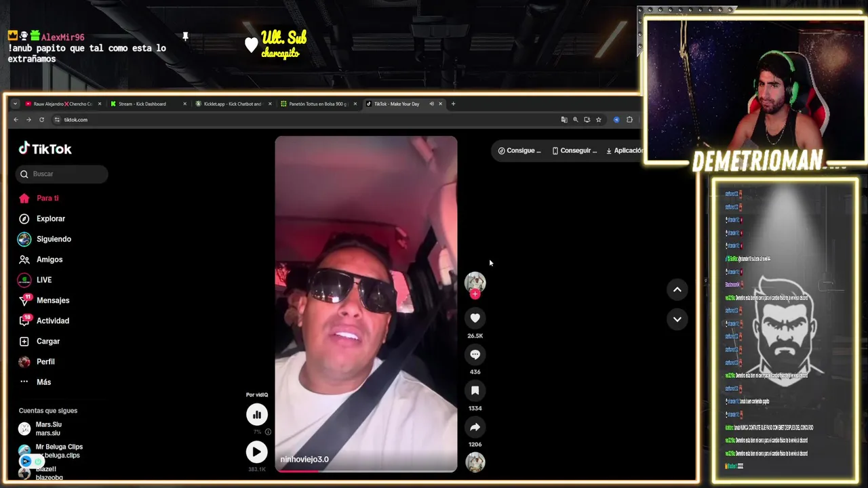Go to previous video with up chevron
Image resolution: width=868 pixels, height=488 pixels.
coord(677,289)
